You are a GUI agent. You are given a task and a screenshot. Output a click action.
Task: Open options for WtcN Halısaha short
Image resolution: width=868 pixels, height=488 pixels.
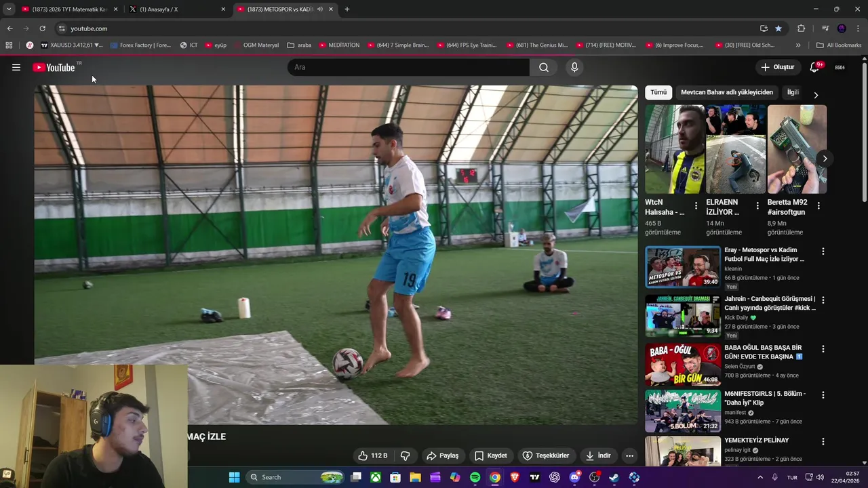click(696, 205)
